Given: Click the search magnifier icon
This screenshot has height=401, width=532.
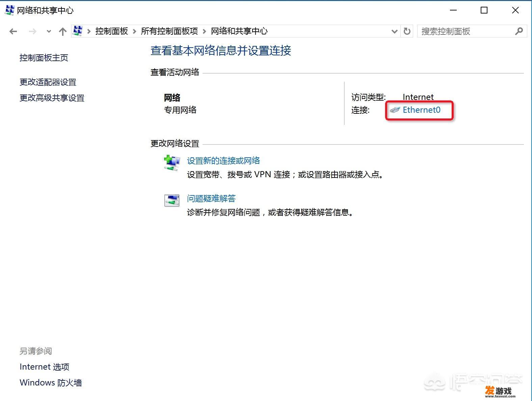Looking at the screenshot, I should pos(519,31).
